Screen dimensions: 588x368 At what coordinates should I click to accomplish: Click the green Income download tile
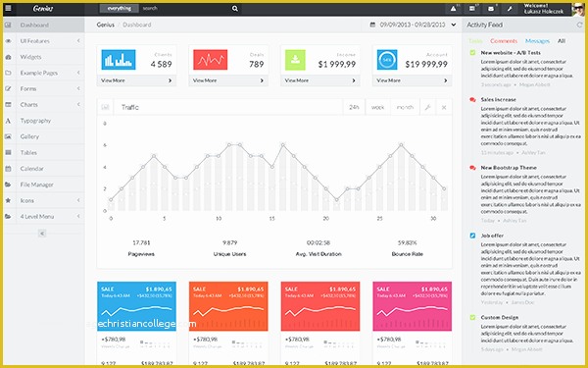click(x=295, y=60)
